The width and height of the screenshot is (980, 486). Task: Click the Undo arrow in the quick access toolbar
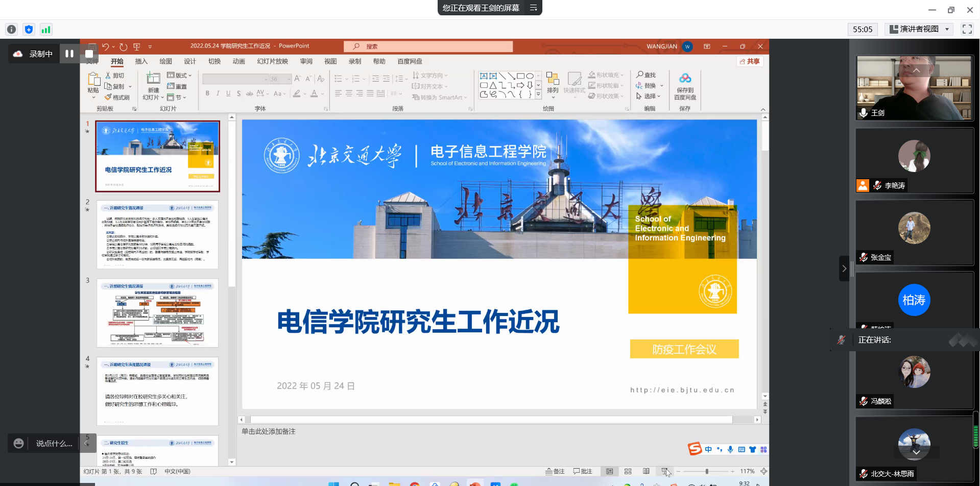[x=105, y=46]
